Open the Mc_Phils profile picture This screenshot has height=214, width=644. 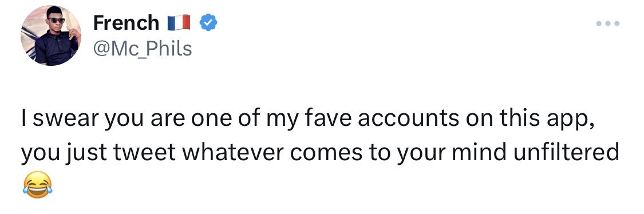point(51,35)
